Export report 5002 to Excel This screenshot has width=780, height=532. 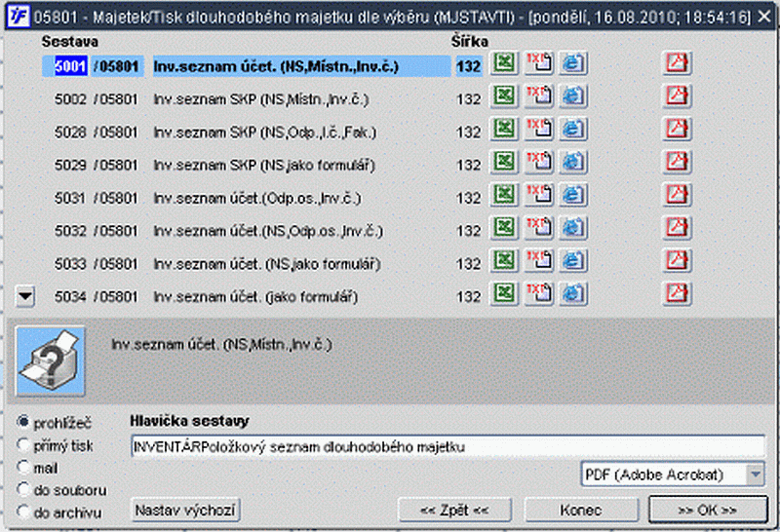[504, 95]
